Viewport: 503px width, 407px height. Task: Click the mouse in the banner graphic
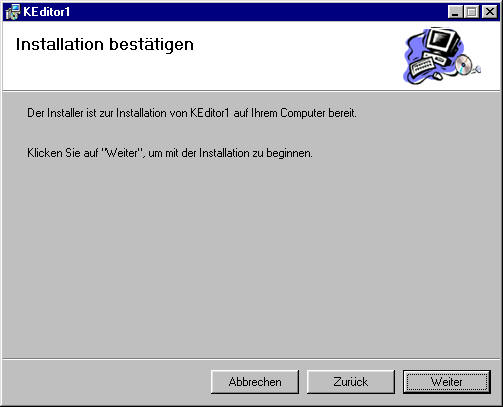tap(437, 76)
